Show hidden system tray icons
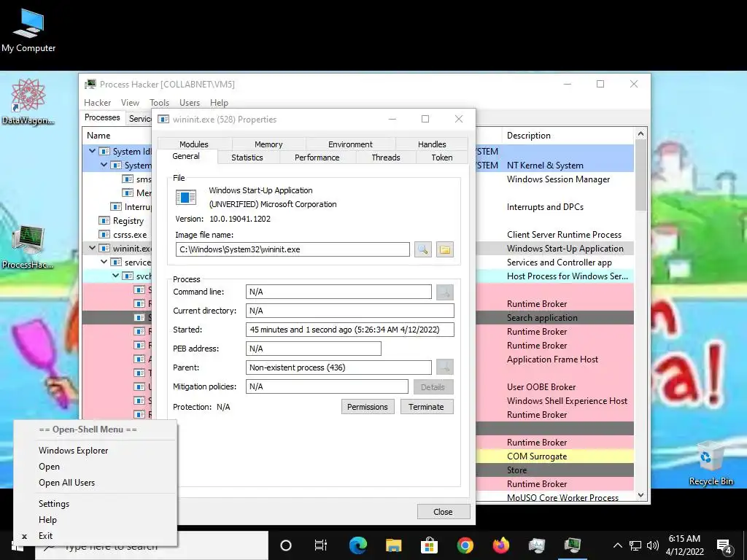 pyautogui.click(x=617, y=545)
